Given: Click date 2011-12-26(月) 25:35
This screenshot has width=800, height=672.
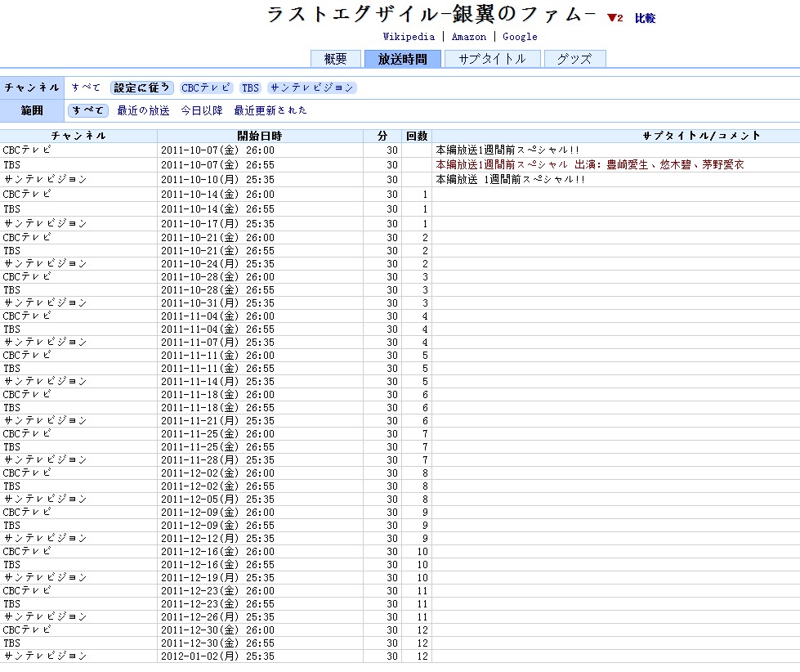Looking at the screenshot, I should pos(218,617).
